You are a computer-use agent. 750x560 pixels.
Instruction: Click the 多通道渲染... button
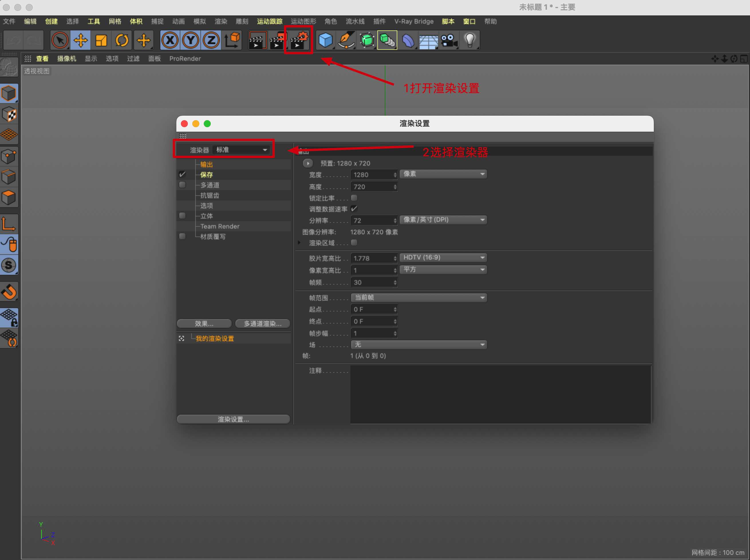click(x=263, y=324)
